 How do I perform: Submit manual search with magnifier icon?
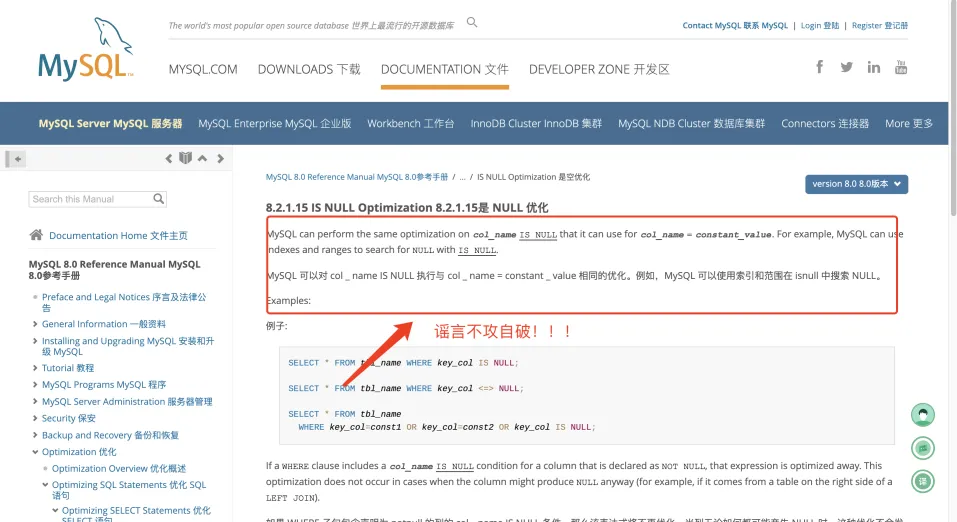point(159,199)
